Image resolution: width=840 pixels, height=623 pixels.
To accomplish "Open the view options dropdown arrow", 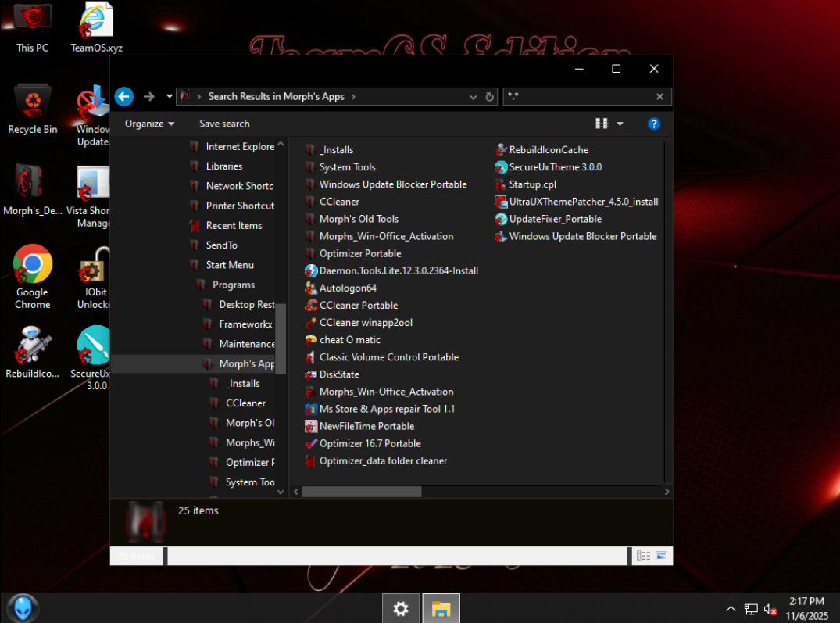I will point(620,124).
